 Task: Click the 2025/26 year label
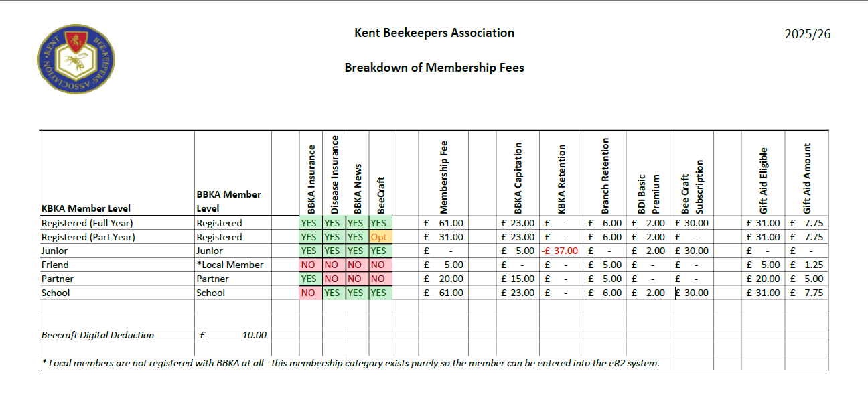808,34
